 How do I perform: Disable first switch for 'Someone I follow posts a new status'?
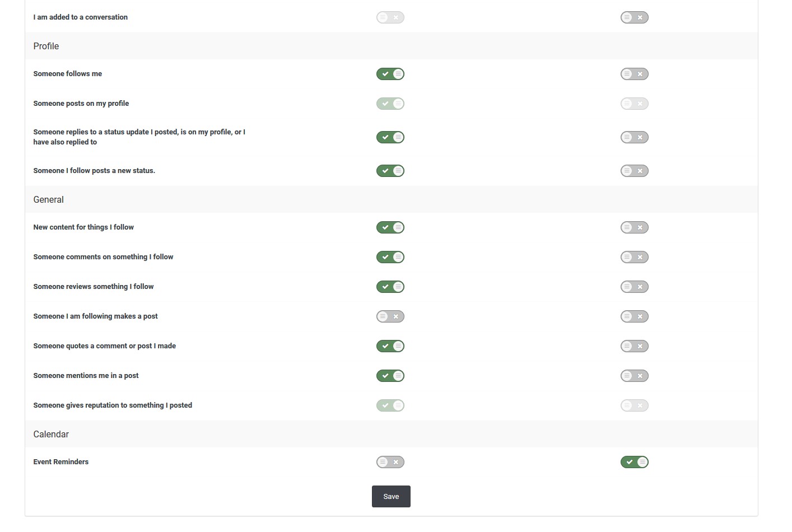pyautogui.click(x=390, y=171)
